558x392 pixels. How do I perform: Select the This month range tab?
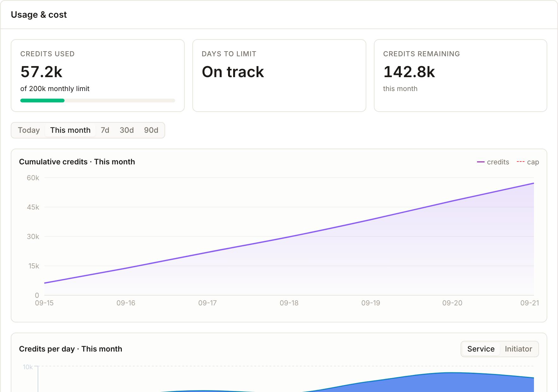70,130
